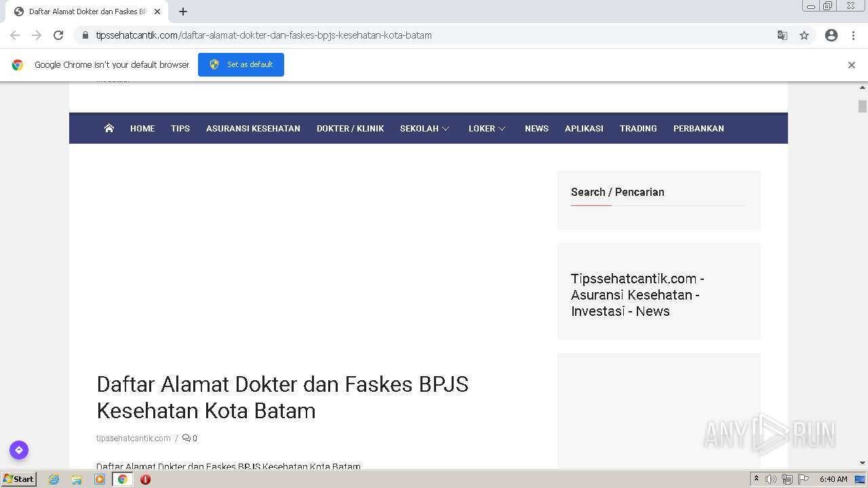Click the scrollbar down arrow
Viewport: 868px width, 488px height.
(863, 463)
